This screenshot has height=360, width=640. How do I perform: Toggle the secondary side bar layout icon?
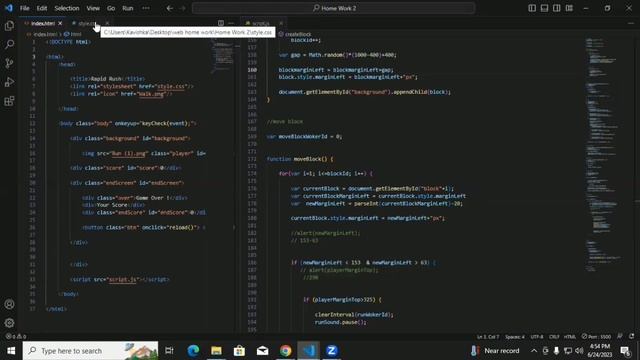tap(556, 8)
